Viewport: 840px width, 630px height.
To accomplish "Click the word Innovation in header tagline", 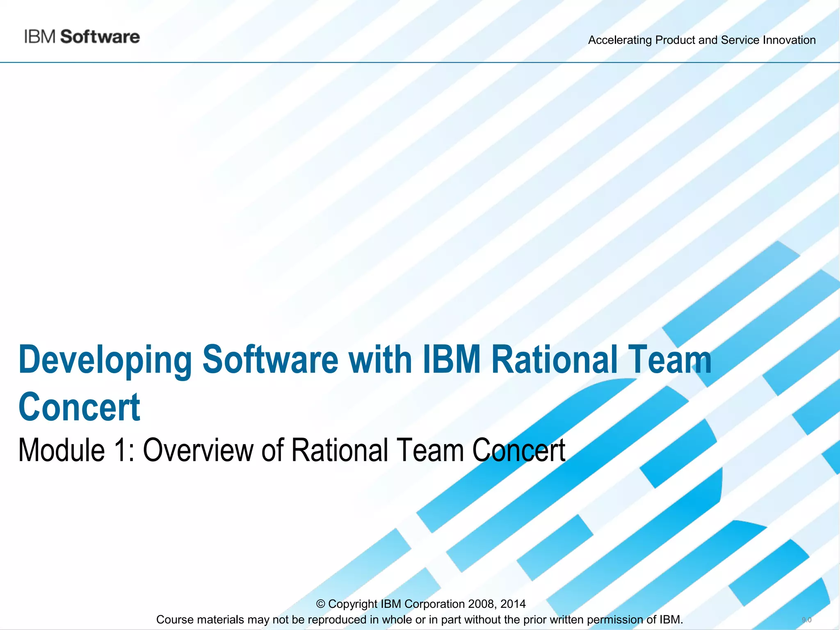I will click(789, 40).
